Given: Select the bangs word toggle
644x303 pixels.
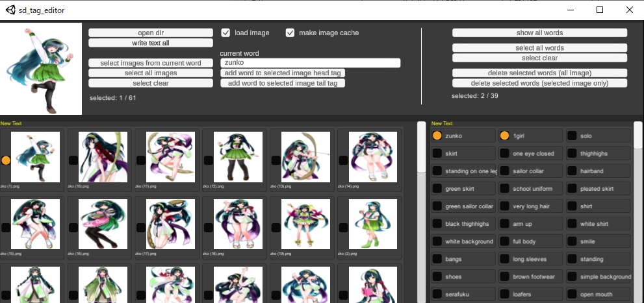Looking at the screenshot, I should (437, 259).
